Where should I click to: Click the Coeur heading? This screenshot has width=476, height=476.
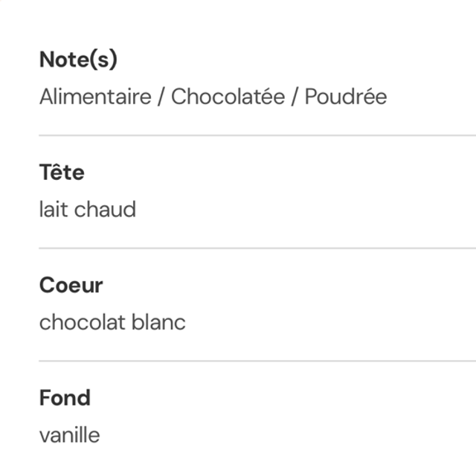coord(71,285)
